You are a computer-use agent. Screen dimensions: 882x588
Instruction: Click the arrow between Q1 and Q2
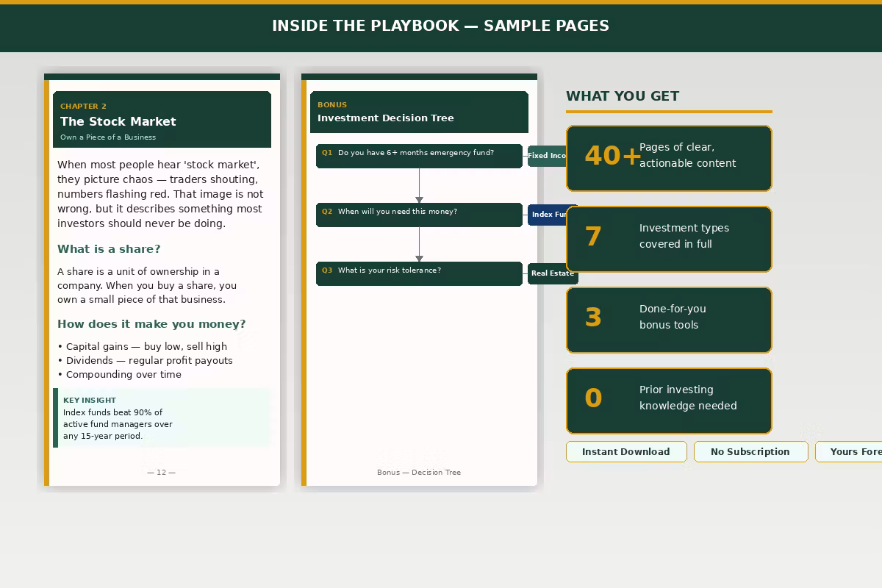tap(419, 186)
